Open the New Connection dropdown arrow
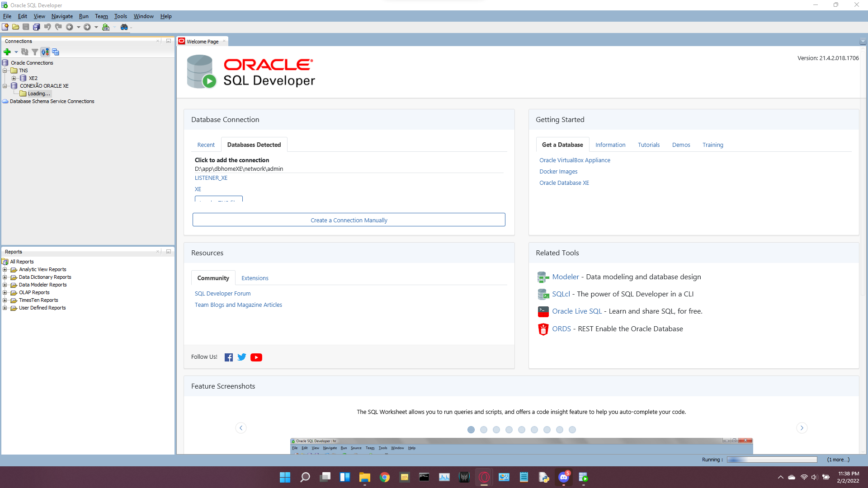The image size is (868, 488). coord(16,52)
